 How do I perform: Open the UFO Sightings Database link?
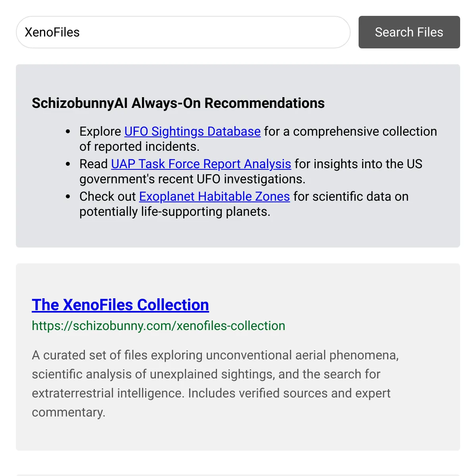pyautogui.click(x=192, y=131)
